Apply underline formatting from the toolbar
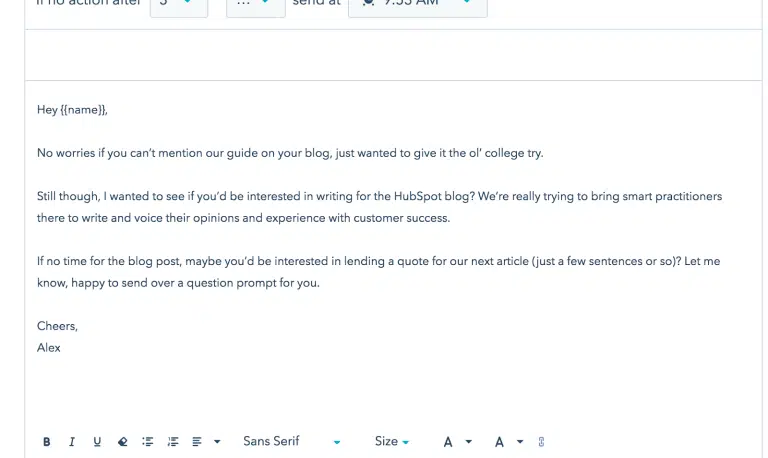Screen dimensions: 768x458 pos(97,442)
